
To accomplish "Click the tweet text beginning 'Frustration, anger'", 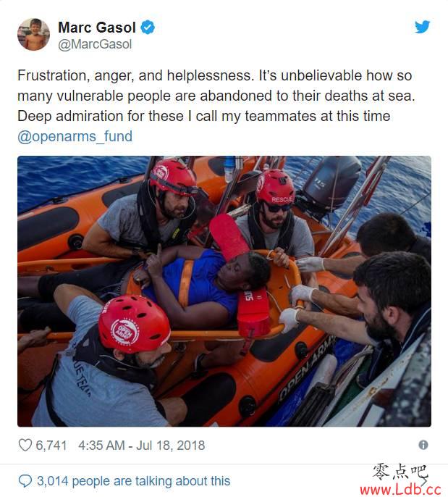I will pos(216,96).
